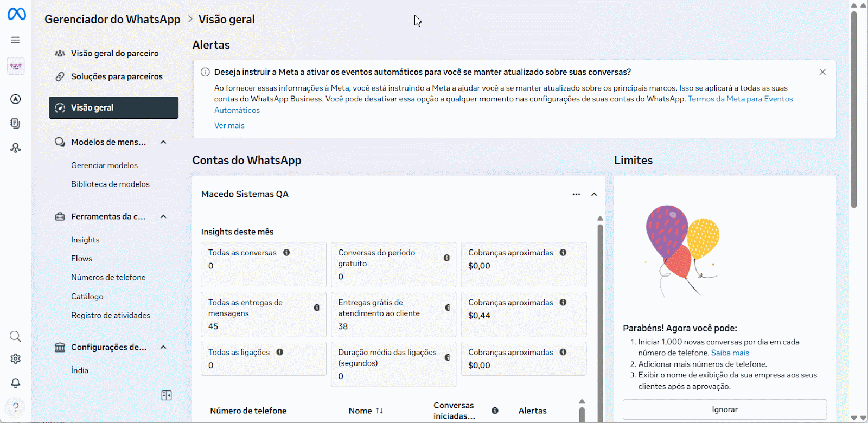Open the three-dot menu for Macedo Sistemas QA
The width and height of the screenshot is (868, 423).
pos(576,194)
